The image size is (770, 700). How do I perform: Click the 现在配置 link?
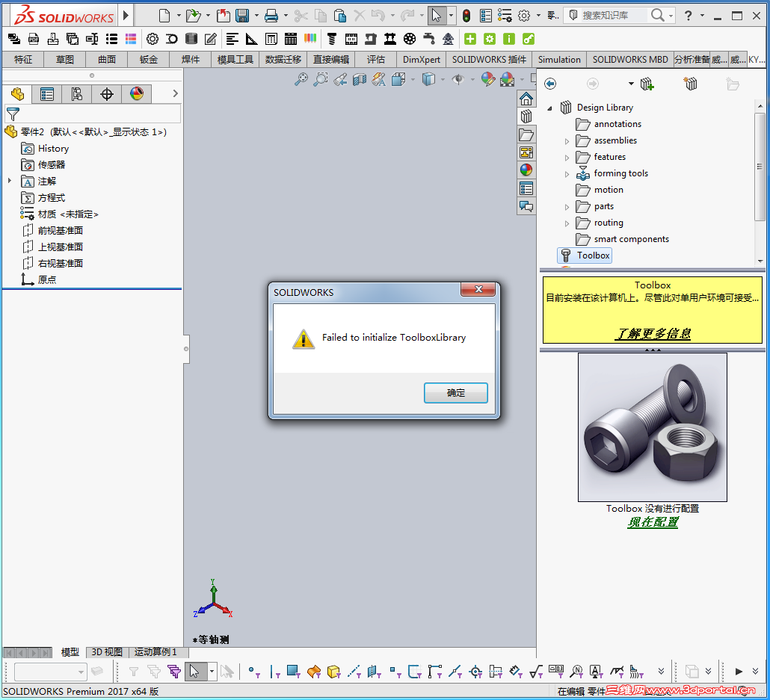point(653,522)
